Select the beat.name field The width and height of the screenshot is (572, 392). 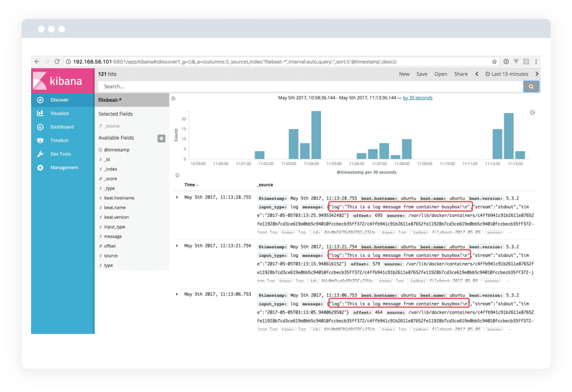[114, 207]
